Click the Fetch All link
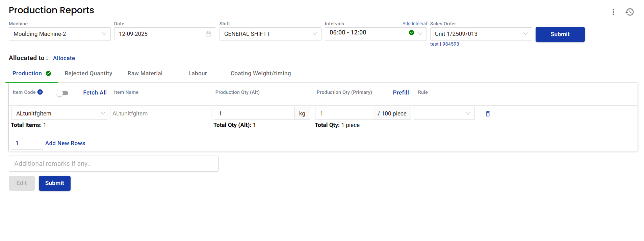 (95, 92)
